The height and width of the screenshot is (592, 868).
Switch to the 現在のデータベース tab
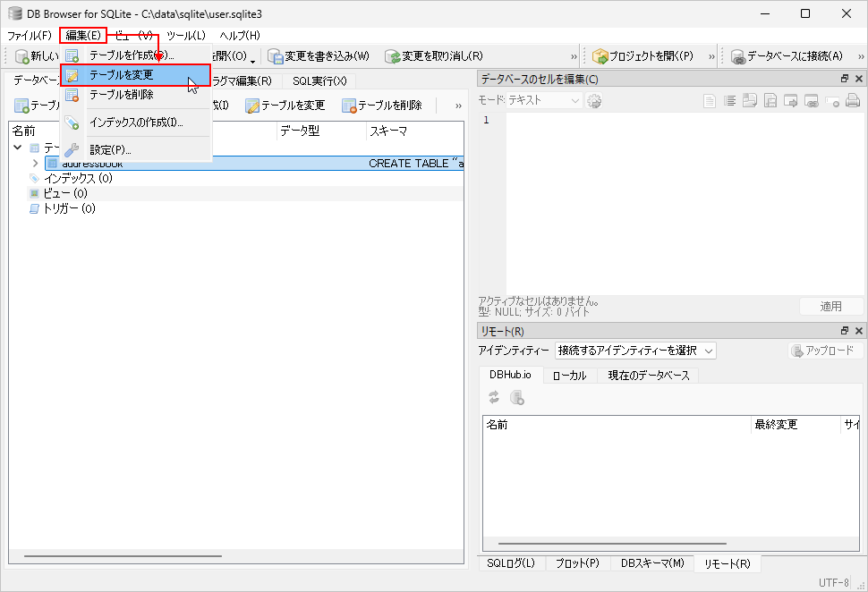648,376
